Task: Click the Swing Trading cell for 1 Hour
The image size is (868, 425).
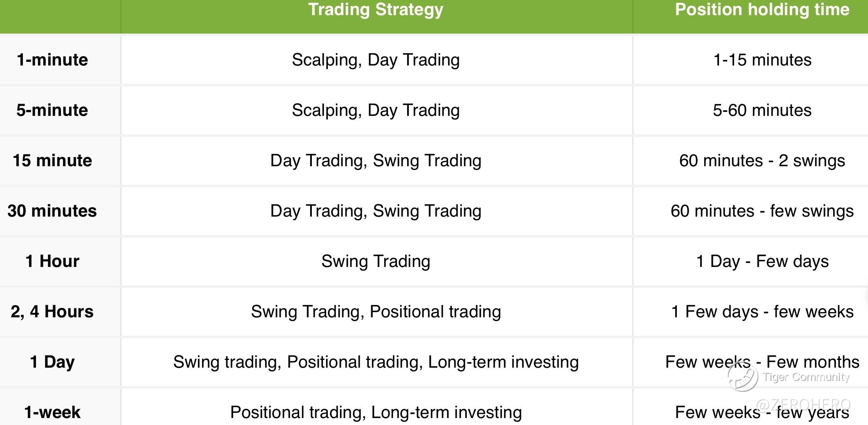Action: pyautogui.click(x=376, y=261)
